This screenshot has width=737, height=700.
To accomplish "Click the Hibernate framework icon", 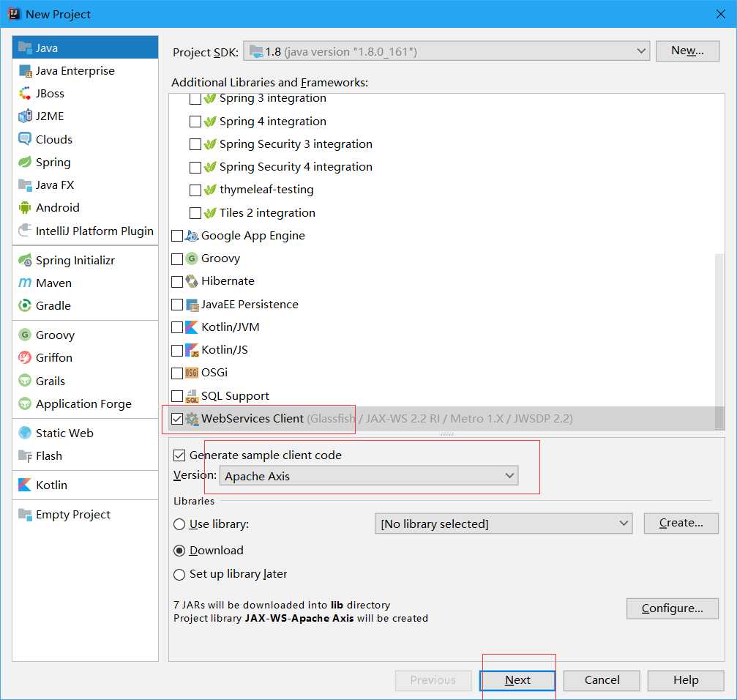I will pyautogui.click(x=192, y=281).
